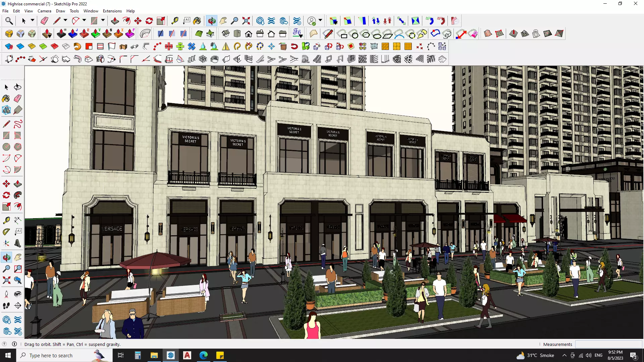
Task: Select the Section Plane tool
Action: [18, 306]
